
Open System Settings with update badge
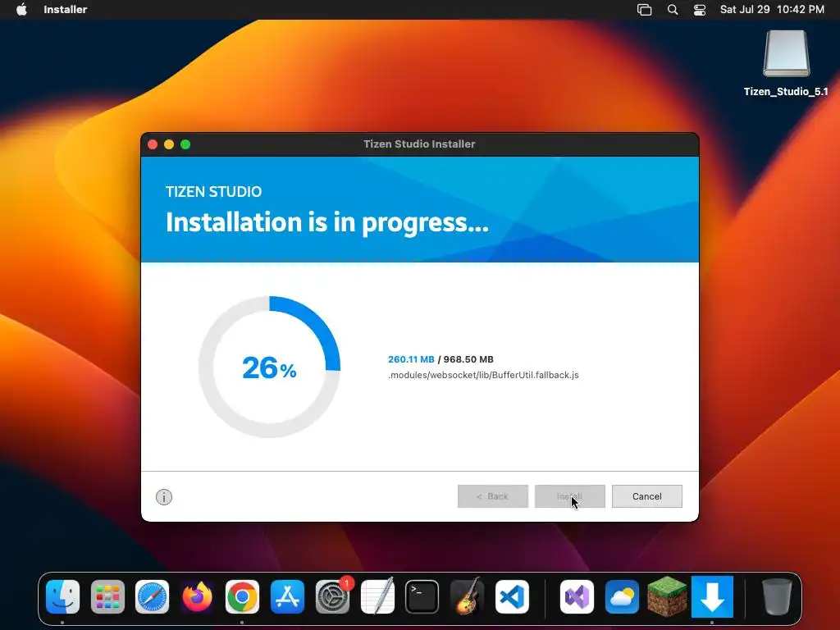[332, 596]
